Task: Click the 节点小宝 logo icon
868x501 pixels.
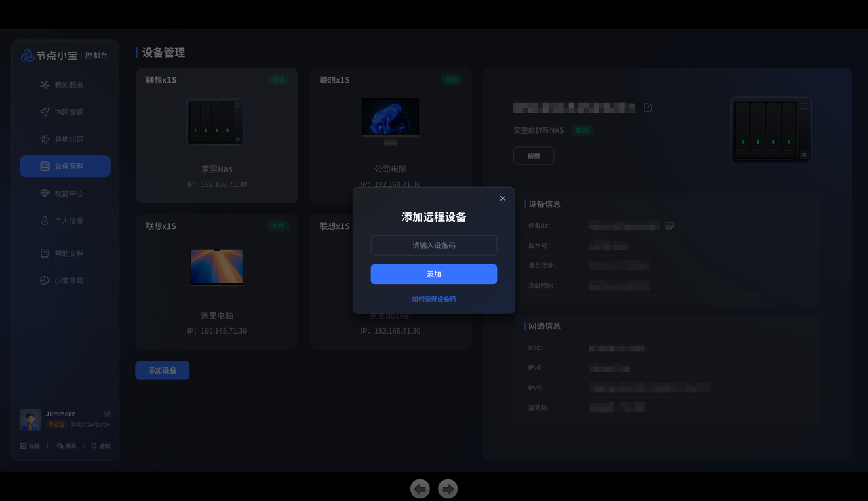Action: [x=28, y=56]
